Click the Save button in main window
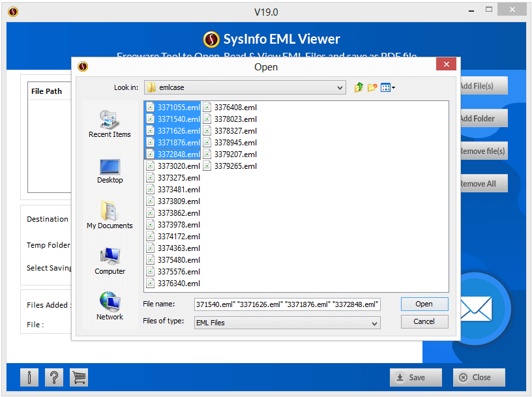The height and width of the screenshot is (397, 532). (x=416, y=377)
